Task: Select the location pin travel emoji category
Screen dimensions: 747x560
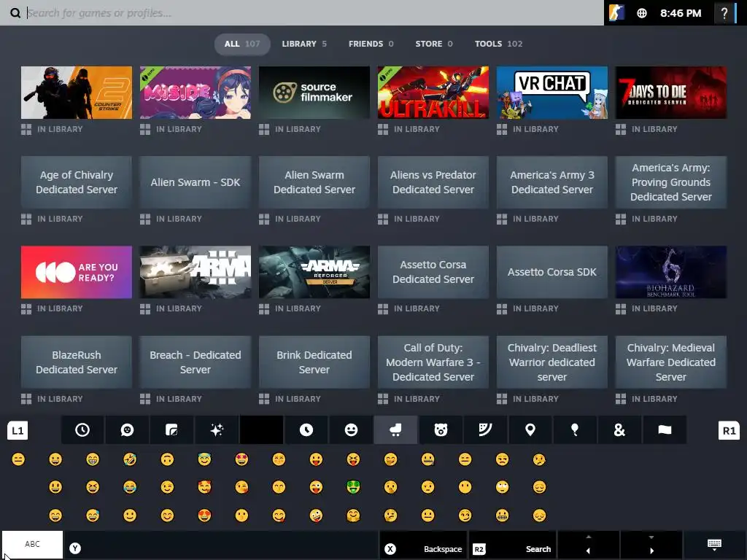Action: 530,430
